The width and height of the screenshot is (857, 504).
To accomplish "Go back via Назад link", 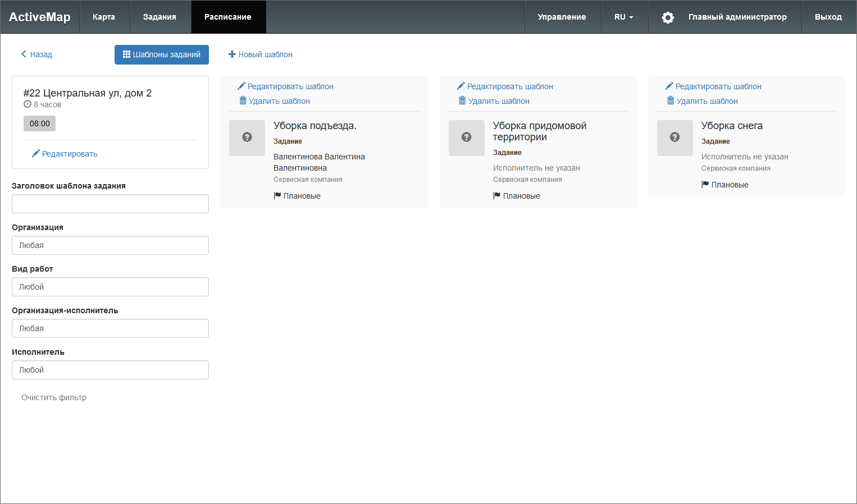I will pyautogui.click(x=37, y=54).
